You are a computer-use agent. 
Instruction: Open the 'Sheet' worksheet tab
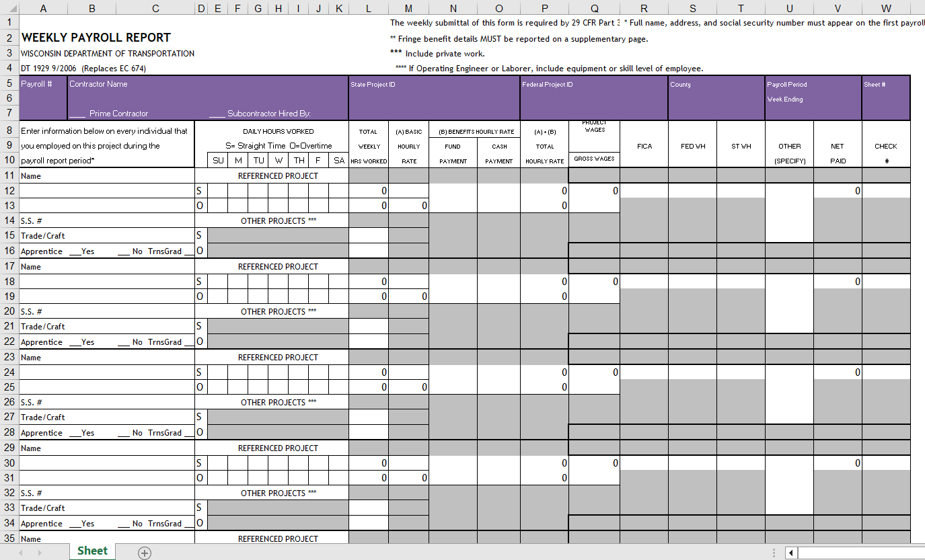[x=92, y=551]
